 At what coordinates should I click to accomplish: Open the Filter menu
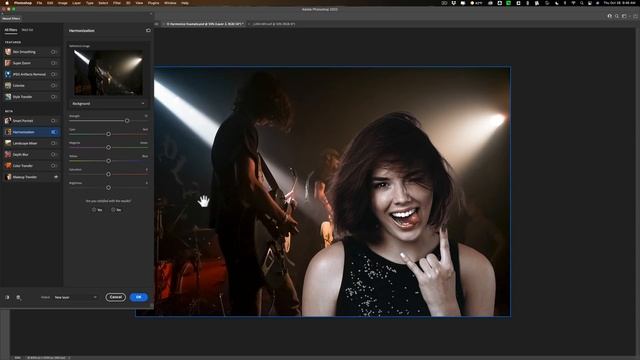click(117, 3)
